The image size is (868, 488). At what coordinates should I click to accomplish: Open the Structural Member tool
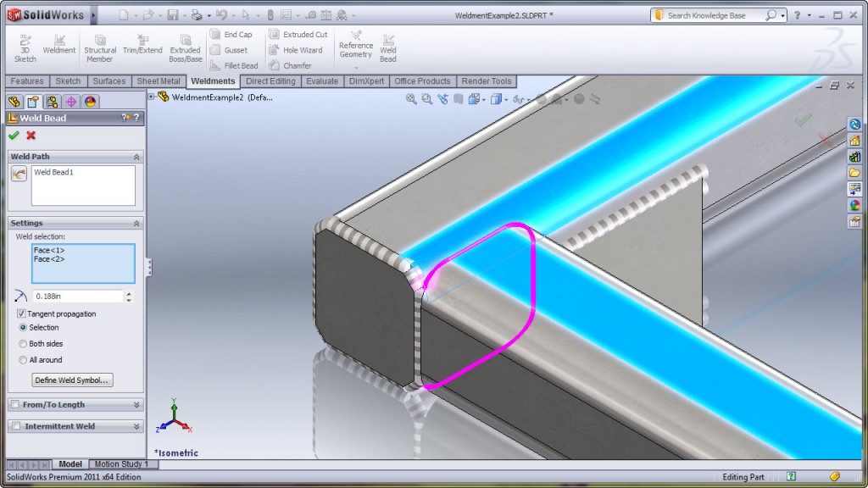tap(99, 47)
